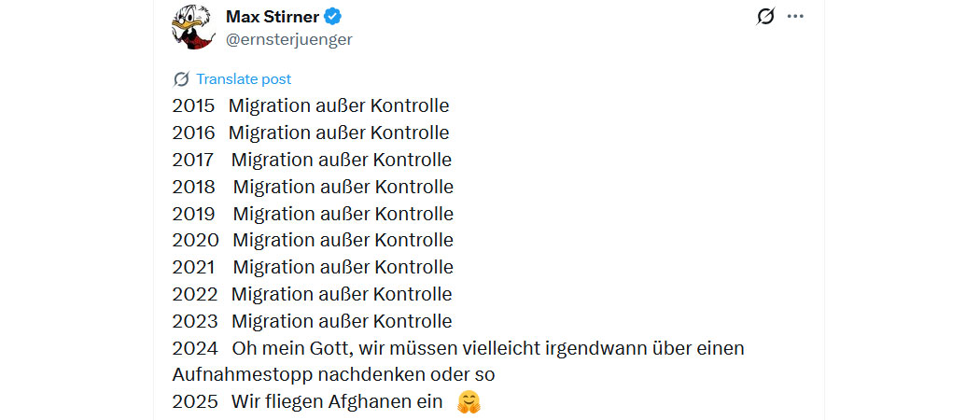Click the 2021 Migration außer Kontrolle line
Viewport: 980px width, 420px height.
click(313, 267)
